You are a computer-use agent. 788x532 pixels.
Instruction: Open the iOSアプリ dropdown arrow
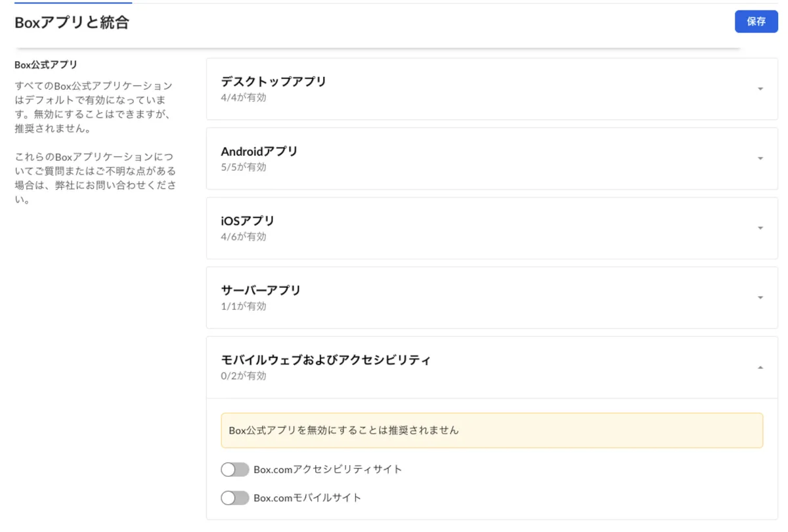click(x=760, y=229)
